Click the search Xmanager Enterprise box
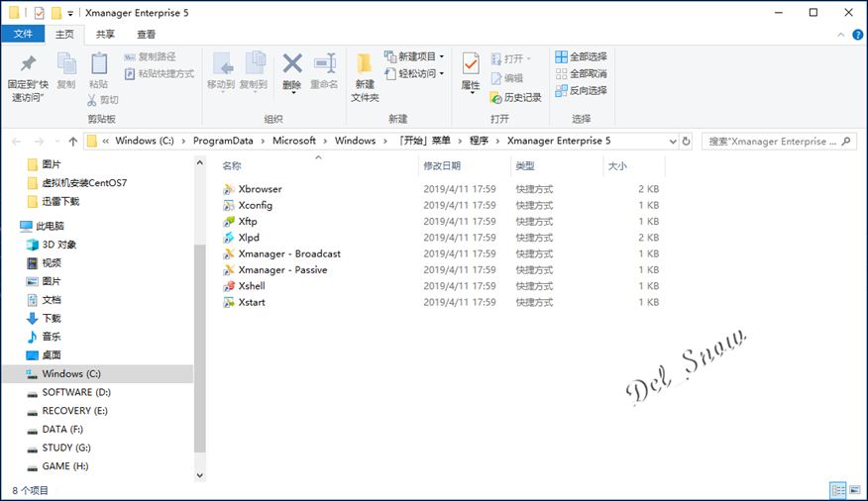Viewport: 868px width, 501px height. (778, 142)
